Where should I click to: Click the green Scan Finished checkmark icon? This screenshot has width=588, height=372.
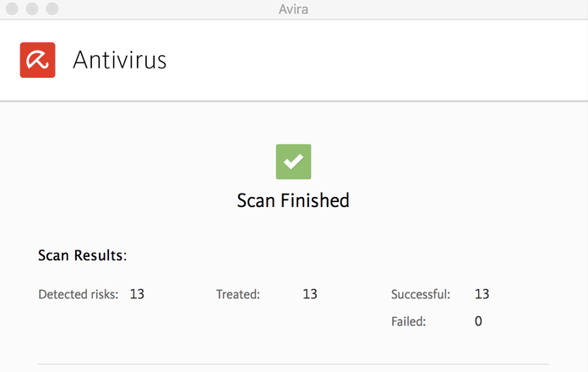[294, 161]
